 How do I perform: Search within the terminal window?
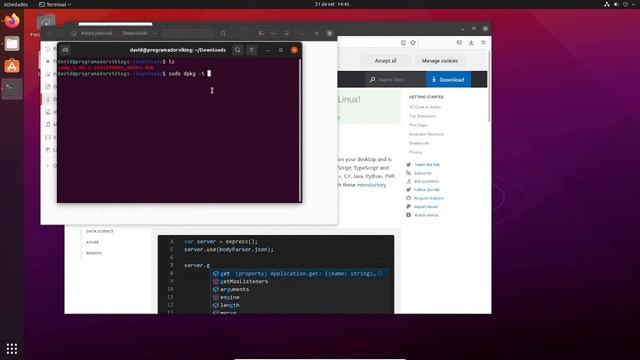237,50
